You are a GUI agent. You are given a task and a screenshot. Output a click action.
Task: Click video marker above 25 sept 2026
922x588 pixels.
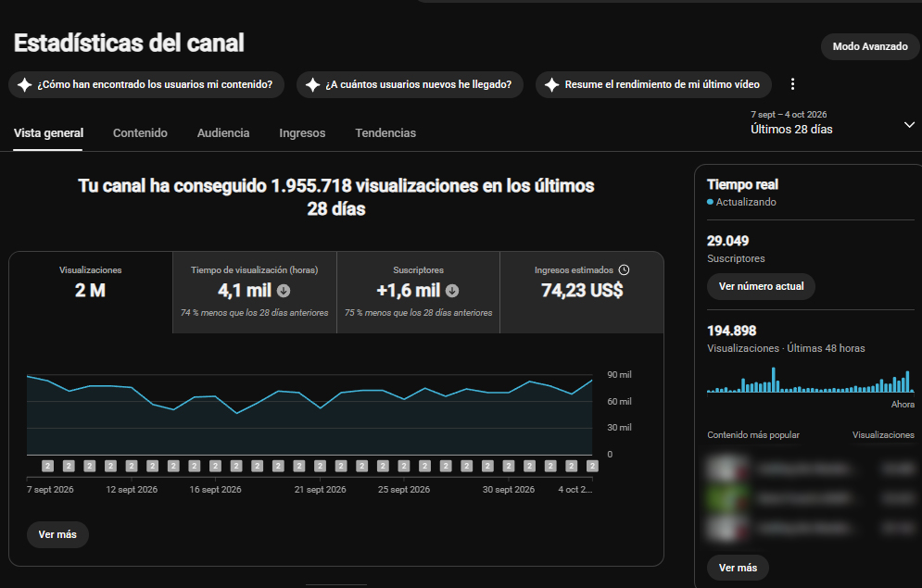(x=403, y=466)
